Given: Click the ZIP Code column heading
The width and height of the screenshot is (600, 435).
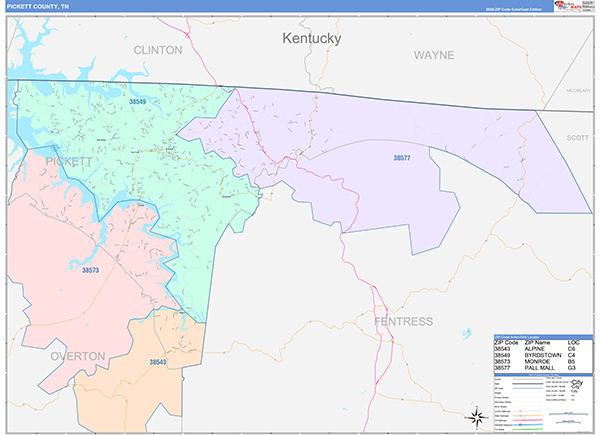Looking at the screenshot, I should 506,342.
